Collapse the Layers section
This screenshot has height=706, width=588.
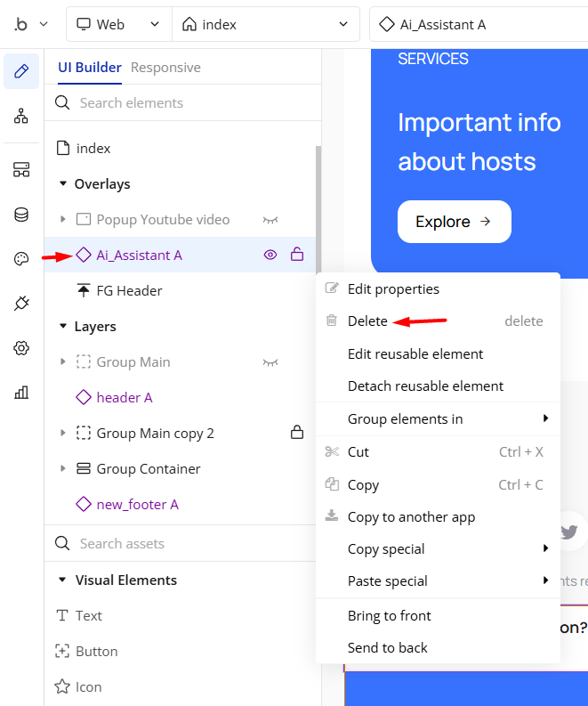click(x=63, y=326)
